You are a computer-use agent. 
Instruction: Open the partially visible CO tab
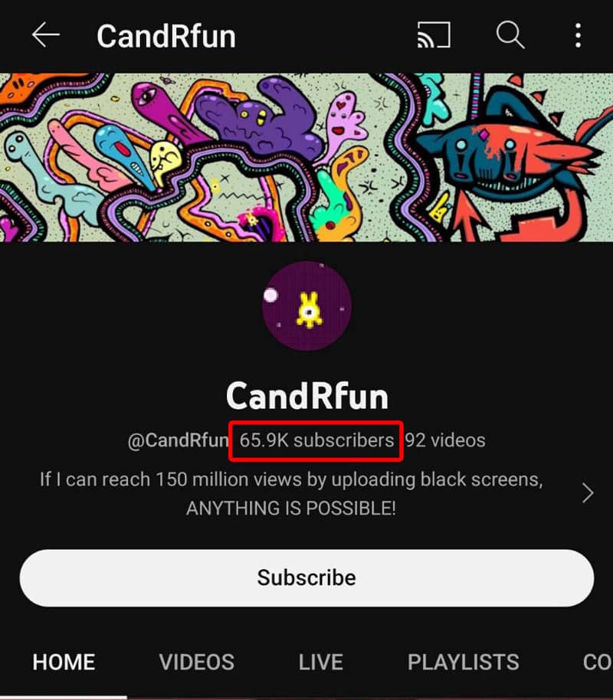pos(598,662)
